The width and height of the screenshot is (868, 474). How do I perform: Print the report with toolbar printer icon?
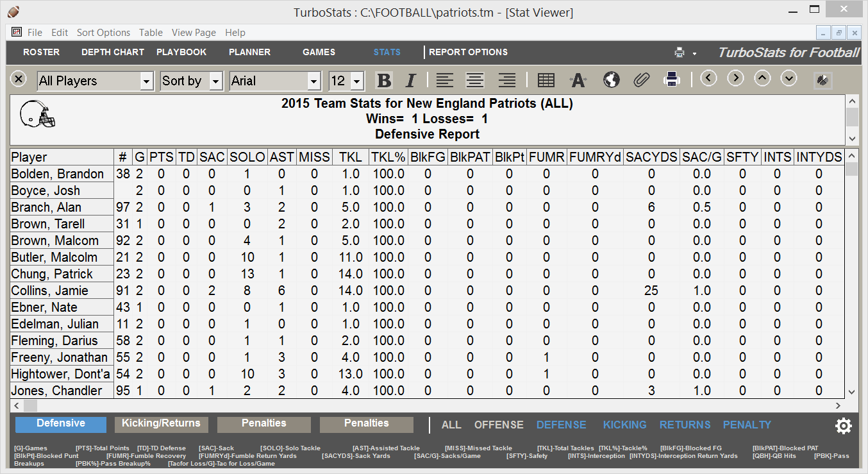click(672, 80)
